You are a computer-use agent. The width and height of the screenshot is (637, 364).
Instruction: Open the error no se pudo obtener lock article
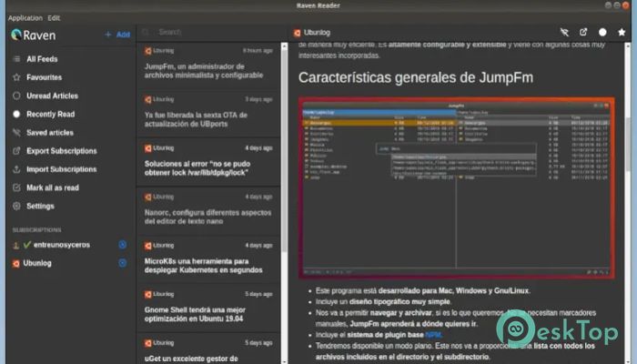pyautogui.click(x=208, y=163)
